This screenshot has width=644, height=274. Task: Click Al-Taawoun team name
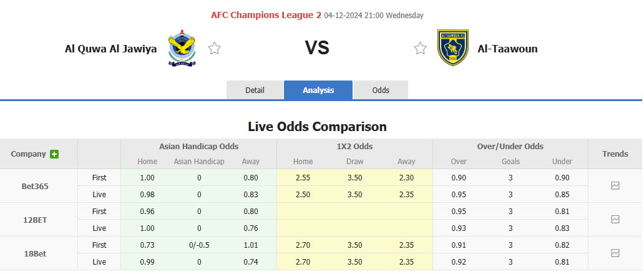(507, 48)
